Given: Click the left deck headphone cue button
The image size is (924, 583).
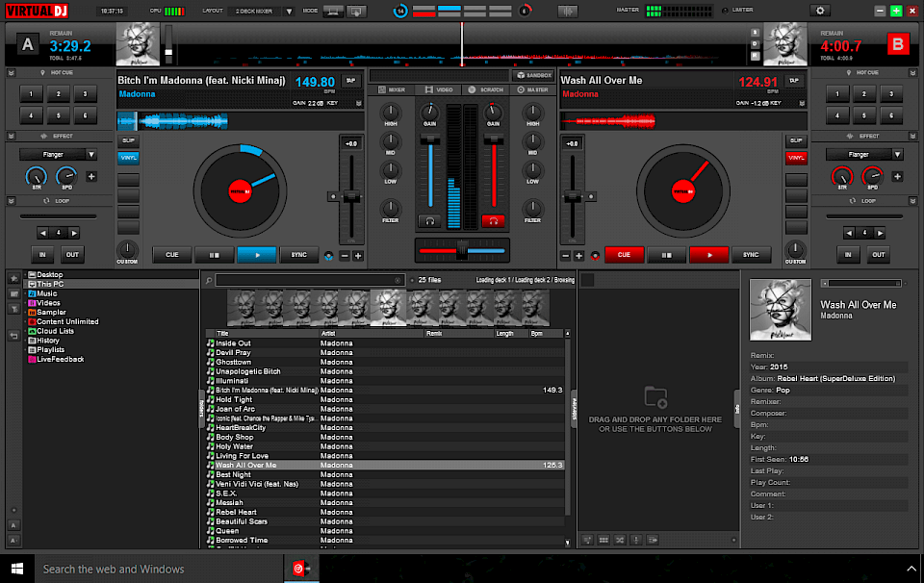Looking at the screenshot, I should point(430,221).
